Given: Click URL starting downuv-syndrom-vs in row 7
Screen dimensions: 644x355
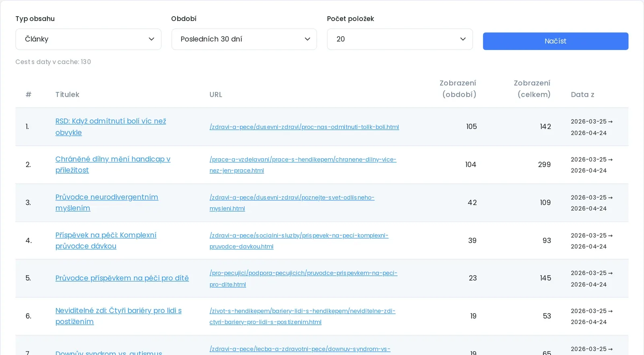Looking at the screenshot, I should pyautogui.click(x=300, y=349).
